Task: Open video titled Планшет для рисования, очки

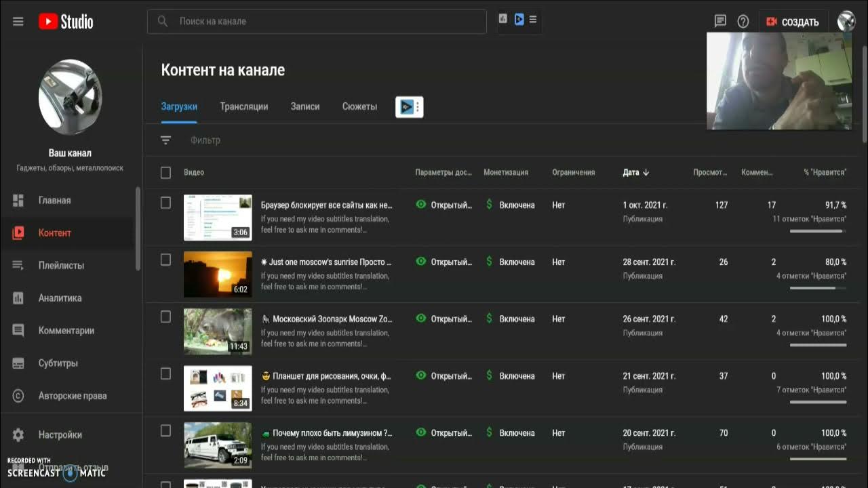Action: [x=326, y=376]
